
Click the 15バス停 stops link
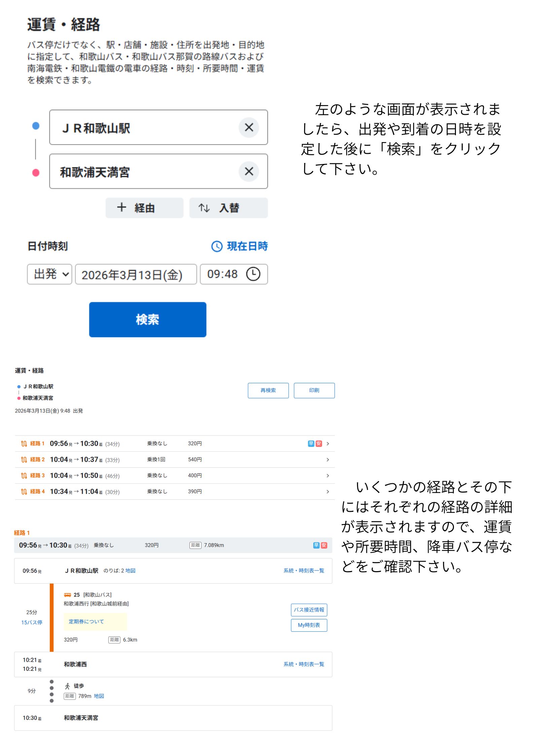[x=32, y=622]
